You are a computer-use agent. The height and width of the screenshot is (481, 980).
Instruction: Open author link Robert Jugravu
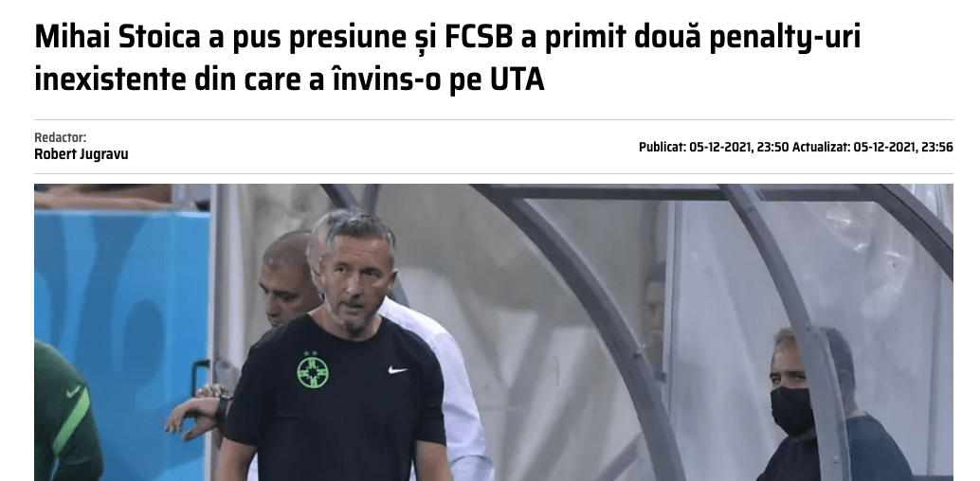[x=82, y=154]
